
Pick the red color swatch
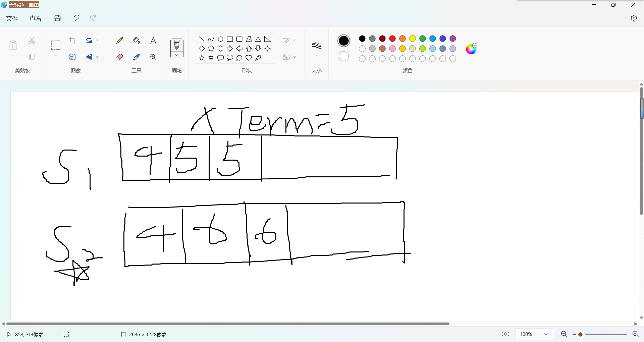pyautogui.click(x=392, y=39)
